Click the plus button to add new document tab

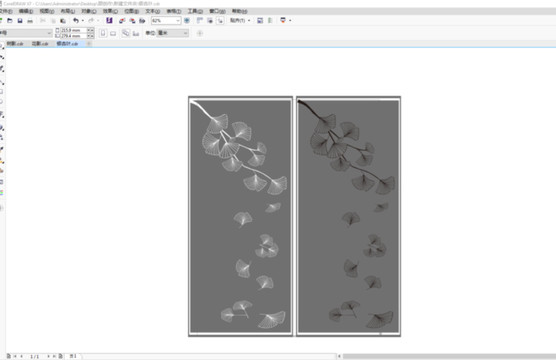89,44
